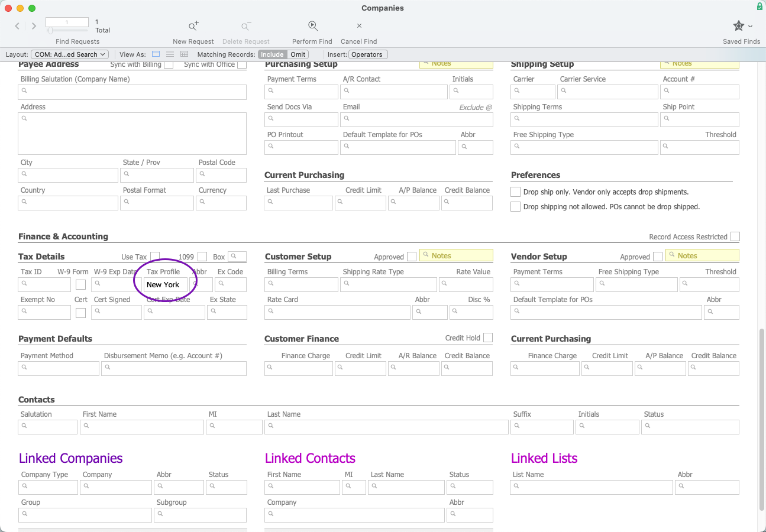Go to the previous find request arrow
The image size is (766, 532).
click(x=17, y=26)
